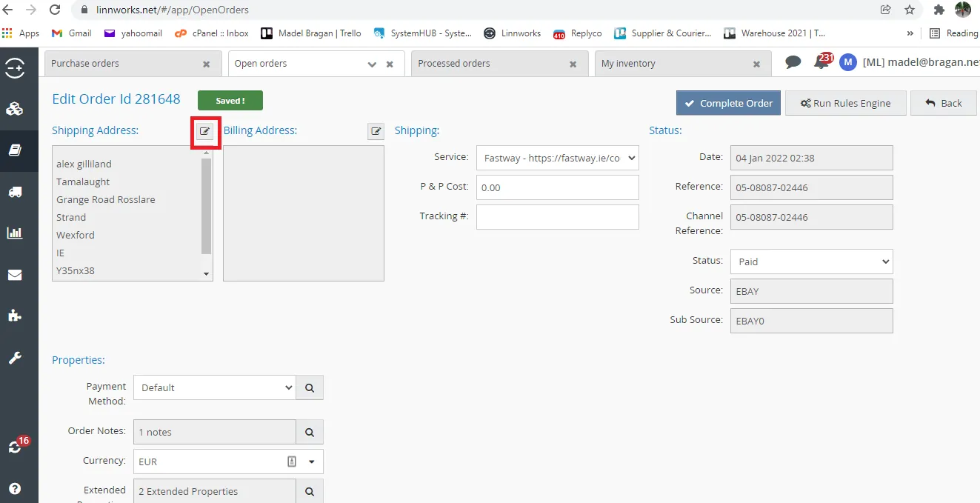Viewport: 980px width, 503px height.
Task: Open the Replyco bookmark
Action: click(x=578, y=33)
